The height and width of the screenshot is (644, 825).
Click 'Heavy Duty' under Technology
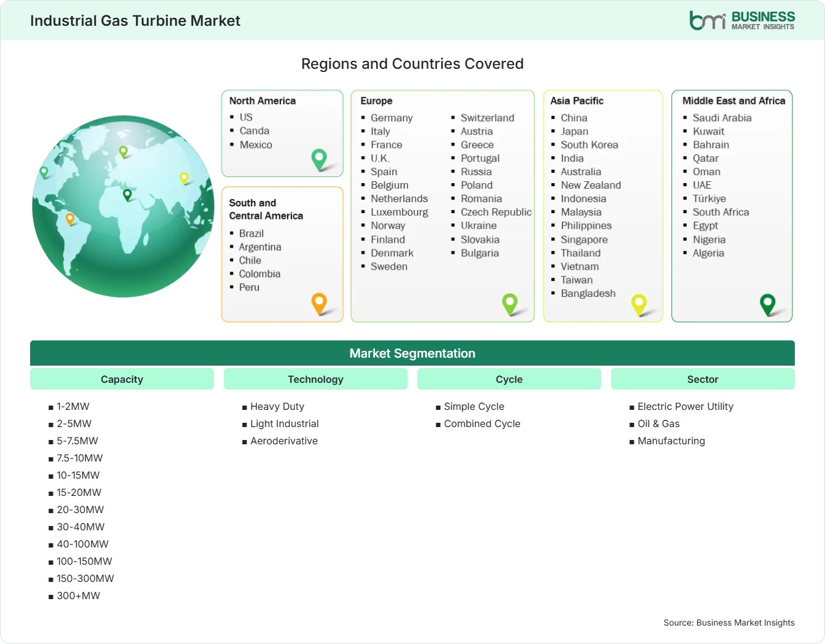tap(277, 407)
